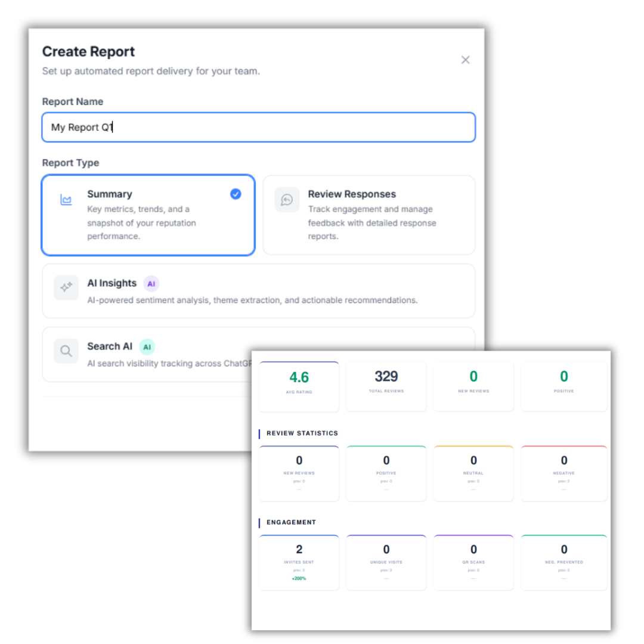Click the blue checkmark on the Summary card
The image size is (644, 644).
coord(236,194)
